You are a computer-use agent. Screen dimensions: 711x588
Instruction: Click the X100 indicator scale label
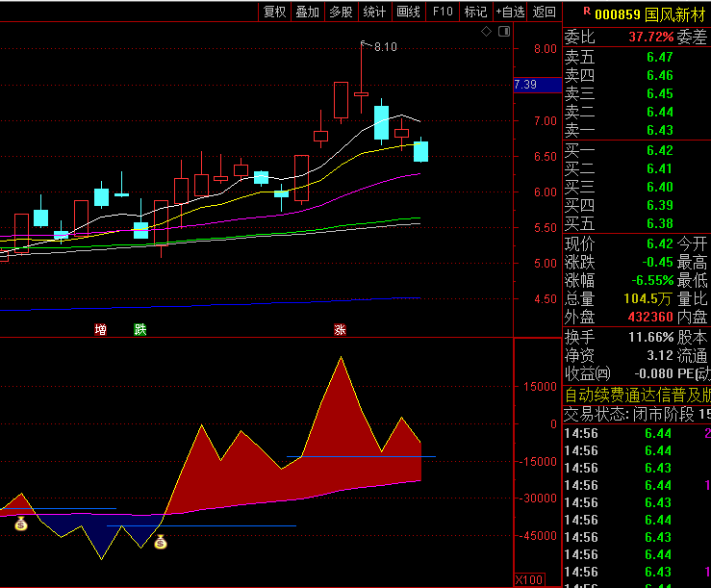click(529, 579)
